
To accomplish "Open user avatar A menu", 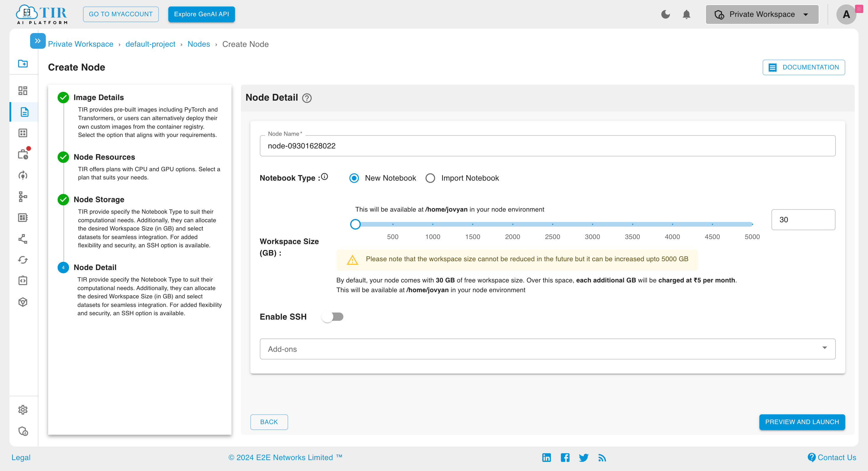I will 846,14.
